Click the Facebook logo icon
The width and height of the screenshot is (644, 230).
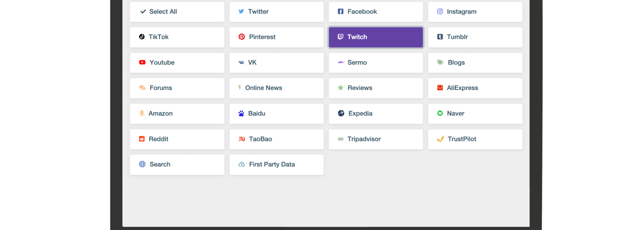pyautogui.click(x=340, y=12)
